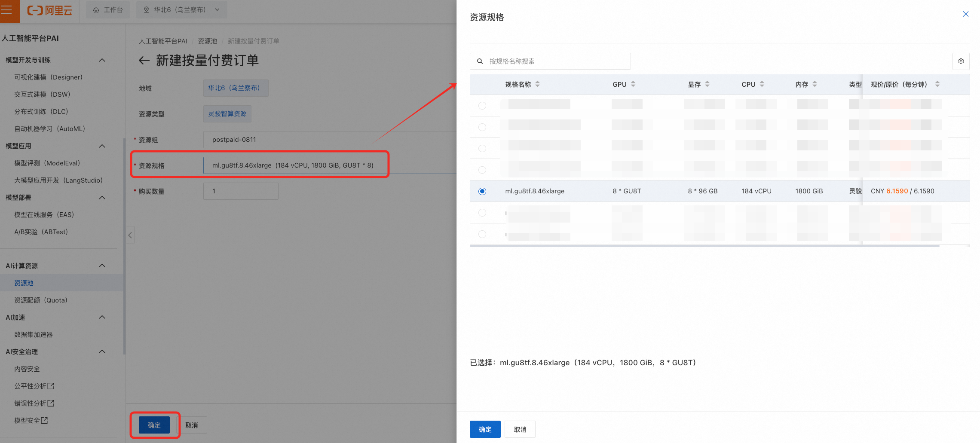980x443 pixels.
Task: Focus the 按规格名称搜索 search field
Action: [550, 61]
